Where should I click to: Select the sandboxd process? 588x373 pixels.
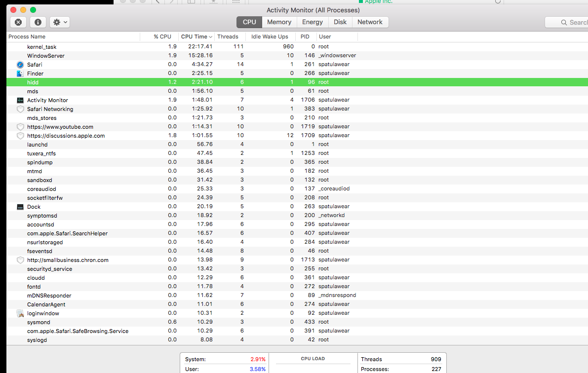(297, 180)
